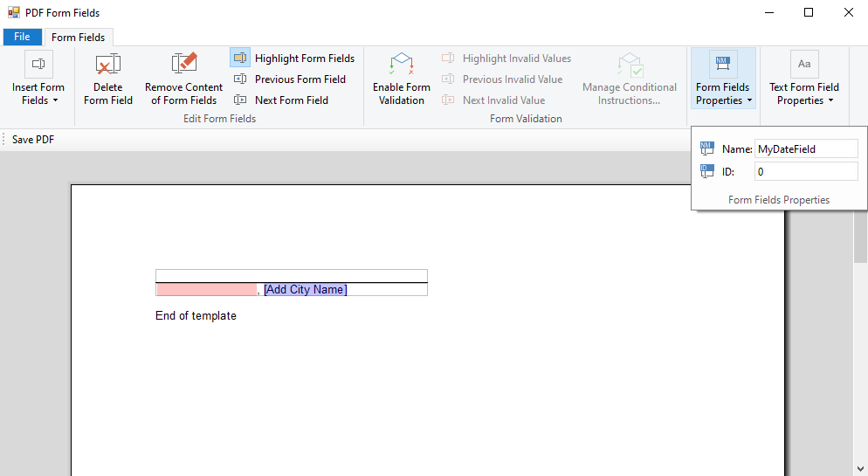Go to Previous Form Field
The width and height of the screenshot is (868, 476).
(290, 79)
